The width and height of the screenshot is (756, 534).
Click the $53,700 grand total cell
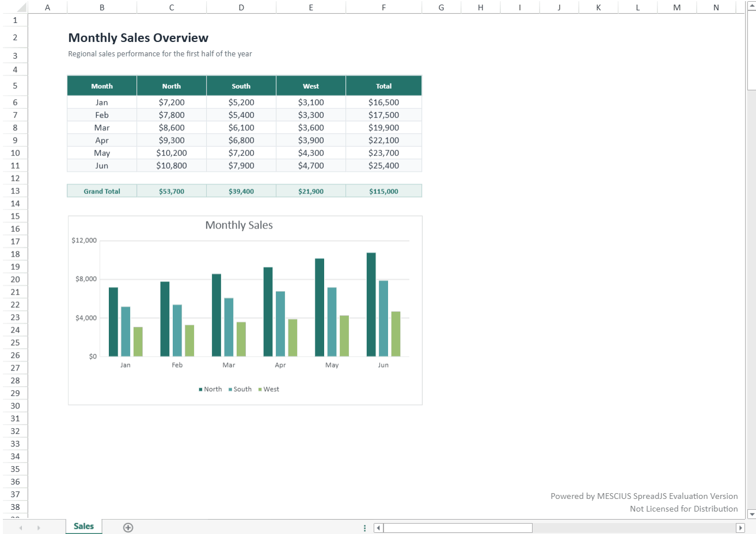point(172,191)
